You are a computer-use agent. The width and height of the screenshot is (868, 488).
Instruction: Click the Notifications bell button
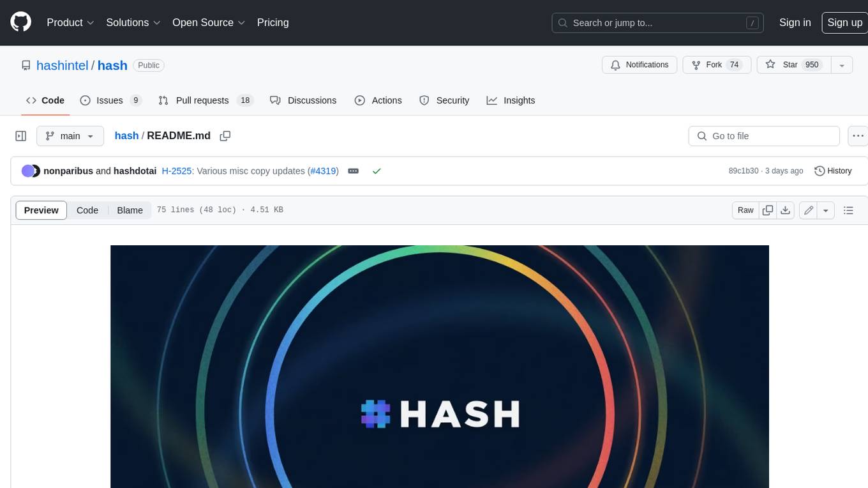point(640,65)
